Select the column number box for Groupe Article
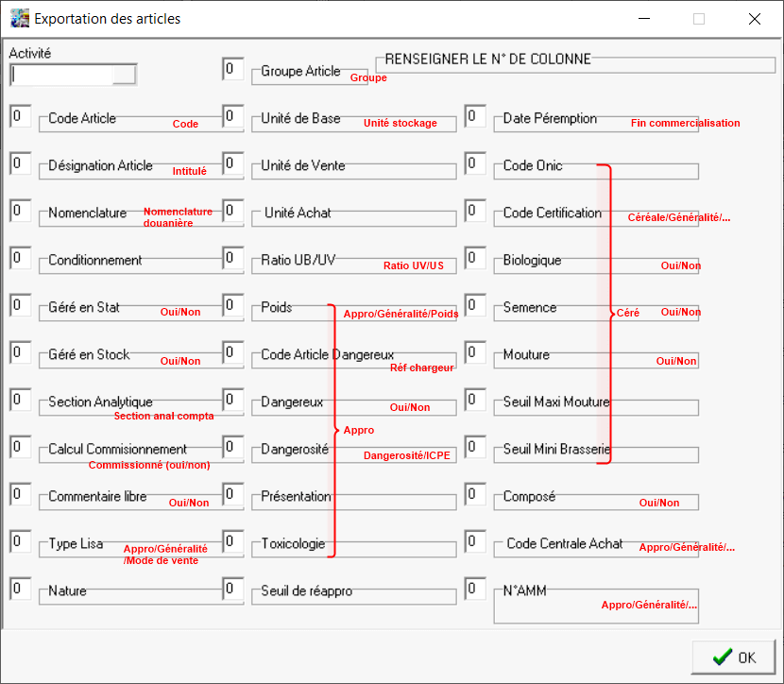Screen dimensions: 784x684 [232, 69]
